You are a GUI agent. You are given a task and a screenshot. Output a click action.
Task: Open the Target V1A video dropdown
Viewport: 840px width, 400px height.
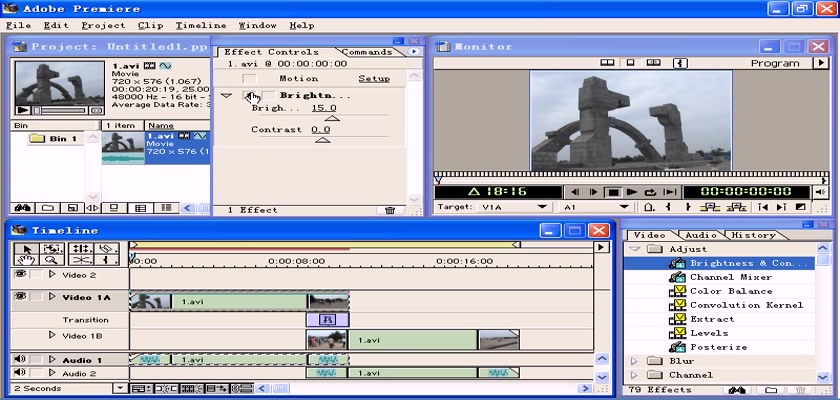point(543,207)
